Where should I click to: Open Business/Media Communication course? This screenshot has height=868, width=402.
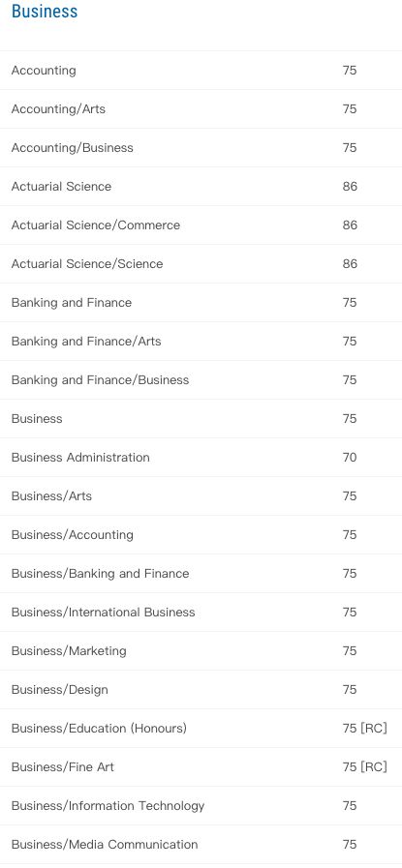click(x=201, y=846)
